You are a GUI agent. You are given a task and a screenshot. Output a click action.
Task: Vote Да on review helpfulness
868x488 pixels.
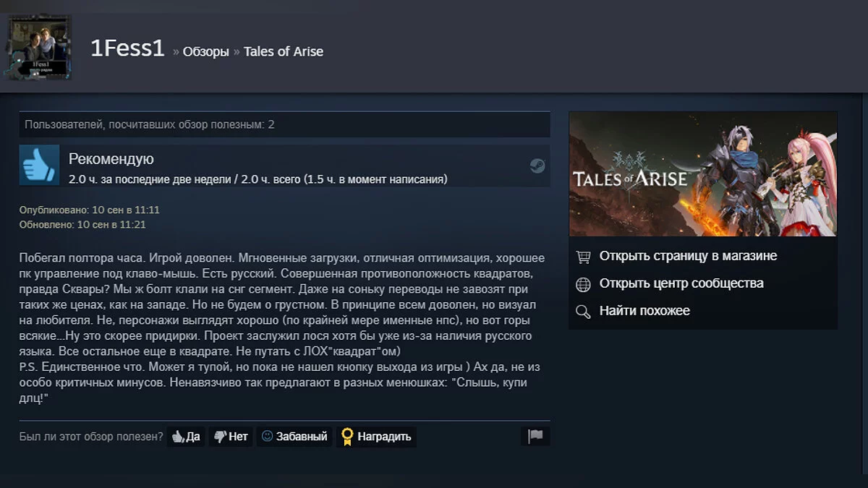point(186,437)
